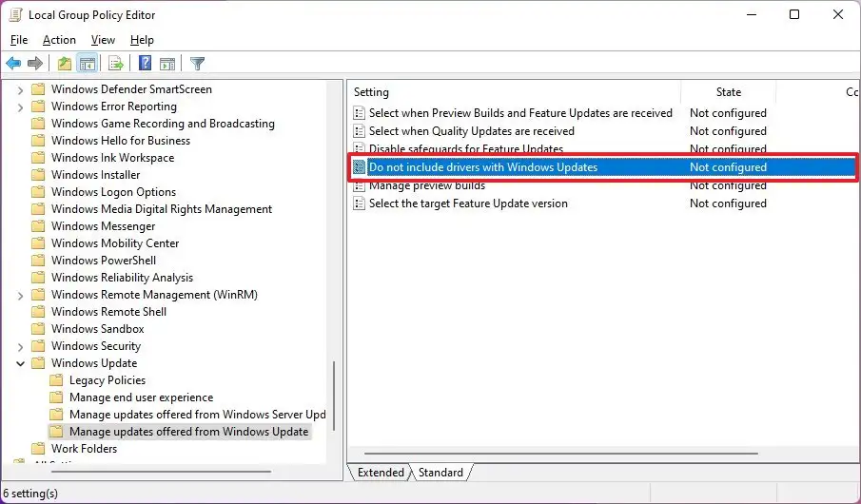Click the folder icon of Windows Sandbox
Viewport: 861px width, 504px height.
click(x=38, y=329)
